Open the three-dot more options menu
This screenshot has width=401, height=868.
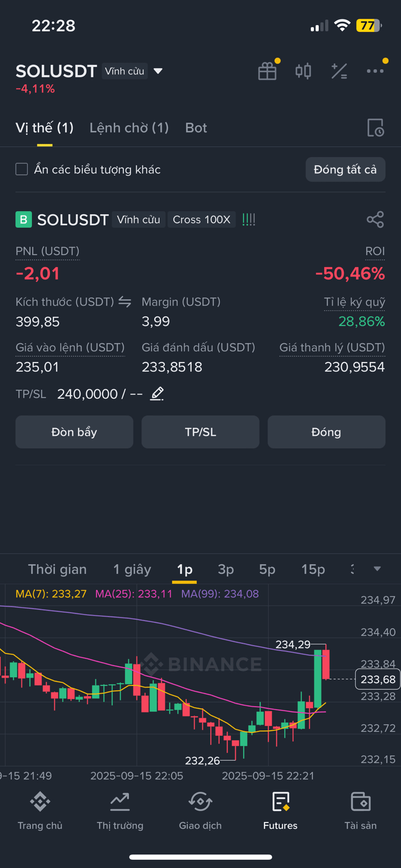tap(375, 71)
